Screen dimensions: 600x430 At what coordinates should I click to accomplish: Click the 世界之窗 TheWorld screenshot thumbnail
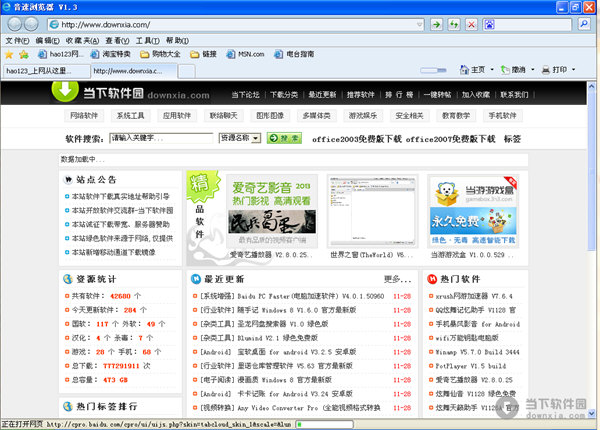click(372, 211)
